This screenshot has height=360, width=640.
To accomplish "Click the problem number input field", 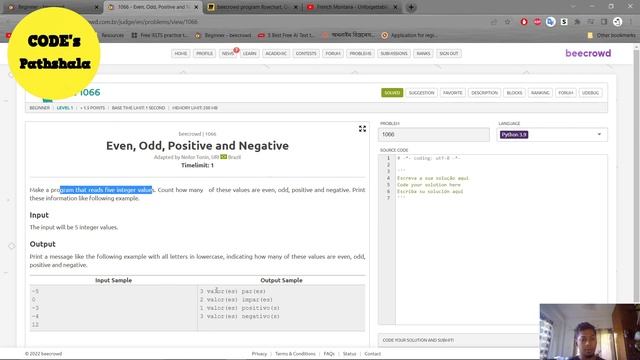I will 433,134.
